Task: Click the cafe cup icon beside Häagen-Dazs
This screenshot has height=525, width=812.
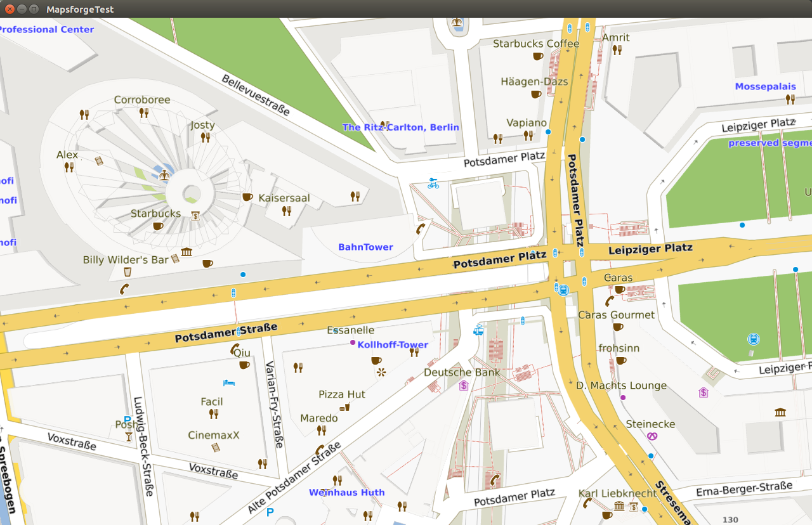Action: 536,94
